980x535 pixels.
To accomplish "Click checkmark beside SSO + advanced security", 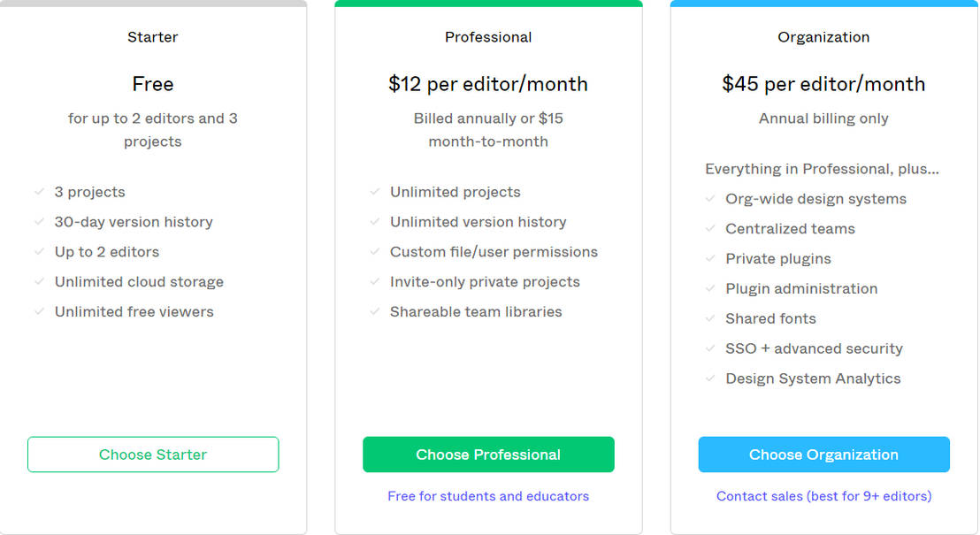I will point(710,348).
